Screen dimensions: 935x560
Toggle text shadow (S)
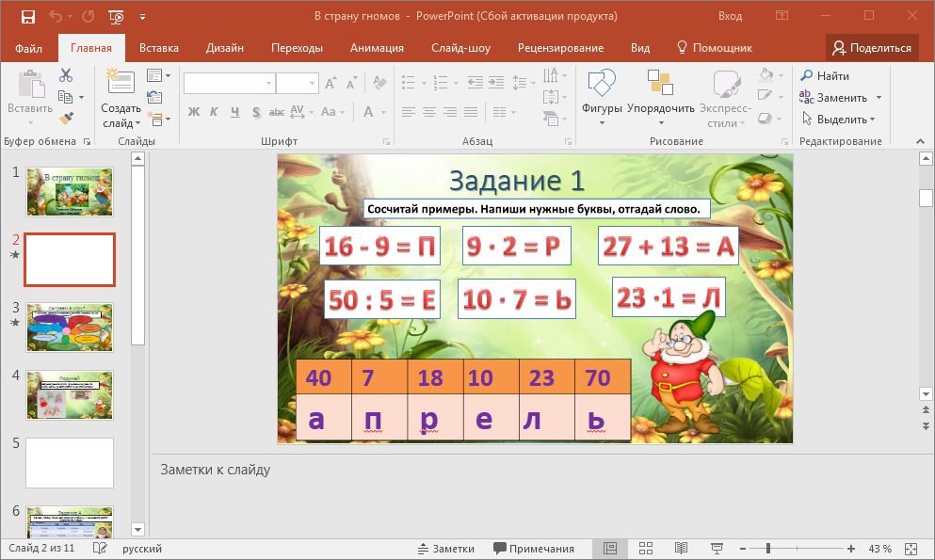point(256,112)
